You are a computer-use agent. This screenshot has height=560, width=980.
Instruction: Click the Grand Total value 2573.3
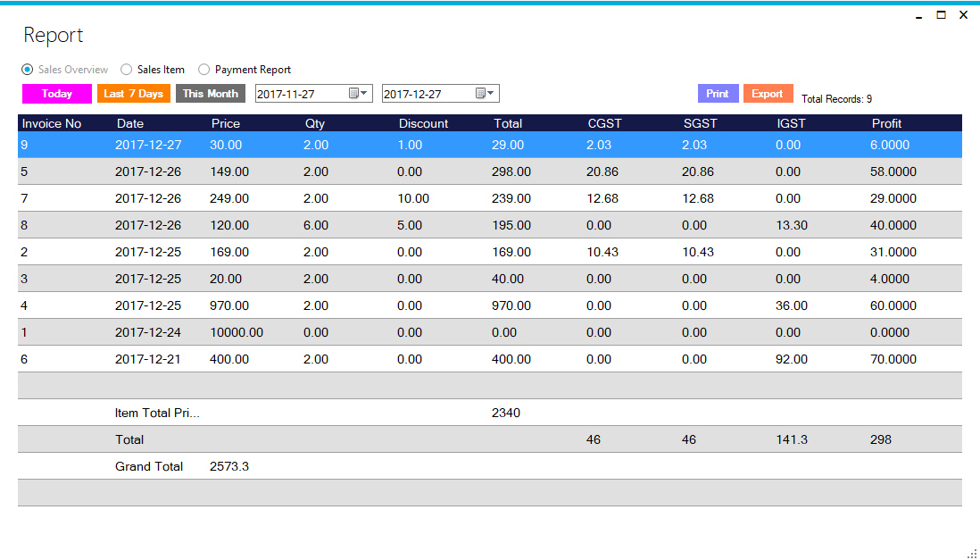click(x=229, y=467)
